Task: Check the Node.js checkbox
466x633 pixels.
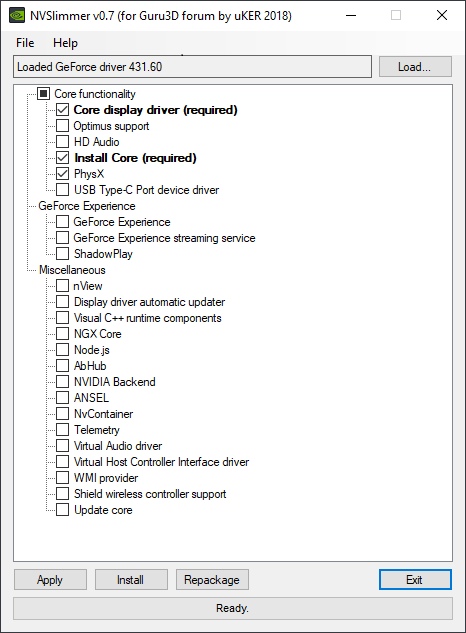Action: pyautogui.click(x=62, y=350)
